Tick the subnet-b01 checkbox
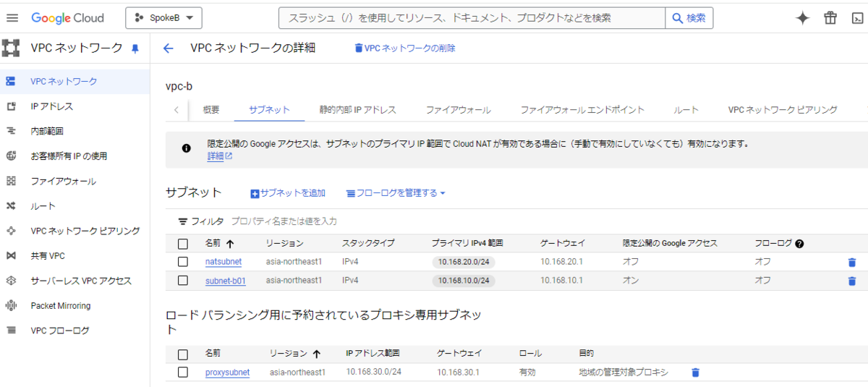The width and height of the screenshot is (868, 387). coord(183,281)
